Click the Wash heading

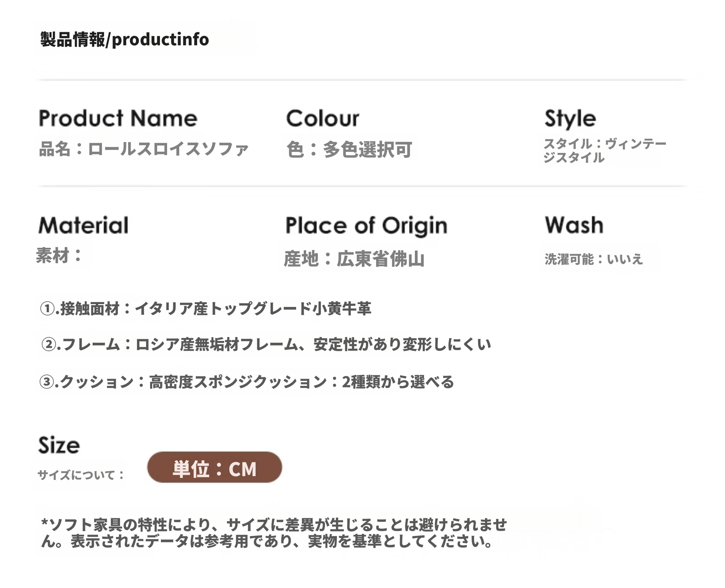pos(574,225)
